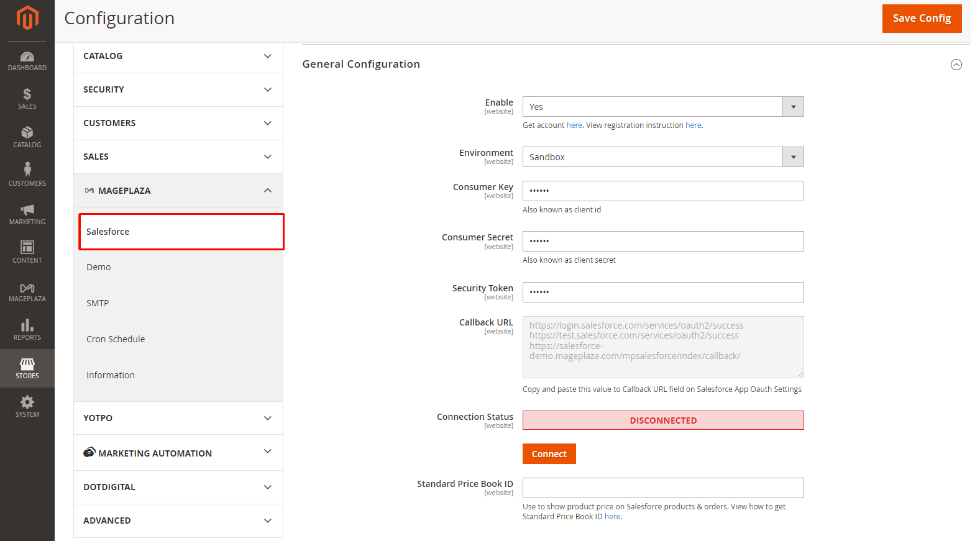Click the 'Also known as client secret' note
Viewport: 980px width, 541px height.
point(569,260)
